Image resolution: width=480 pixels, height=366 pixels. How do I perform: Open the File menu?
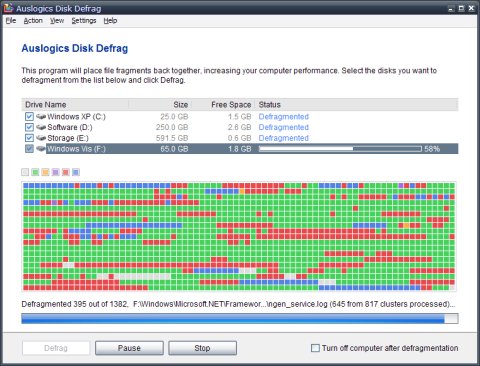coord(11,21)
